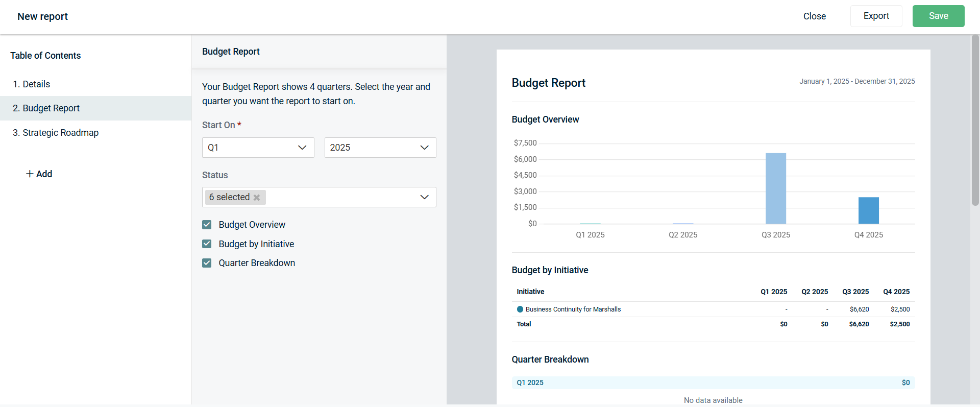Viewport: 980px width, 407px height.
Task: Click the blue dot beside Business Continuity initiative
Action: point(520,309)
